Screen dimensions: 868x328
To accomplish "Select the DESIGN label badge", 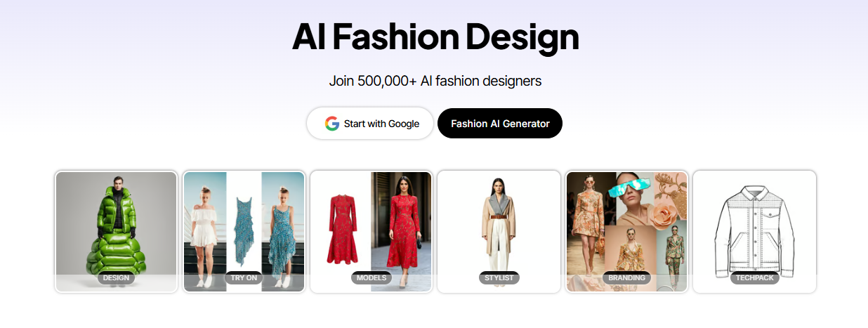I will pos(116,278).
